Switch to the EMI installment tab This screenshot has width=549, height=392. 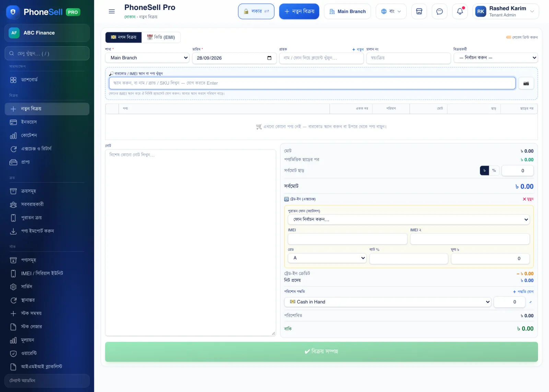coord(161,37)
